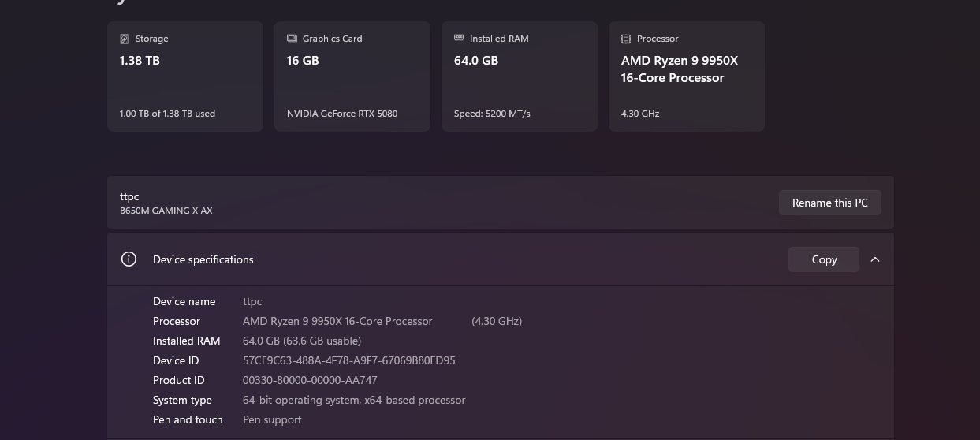Rename this PC
The image size is (980, 440).
point(830,203)
